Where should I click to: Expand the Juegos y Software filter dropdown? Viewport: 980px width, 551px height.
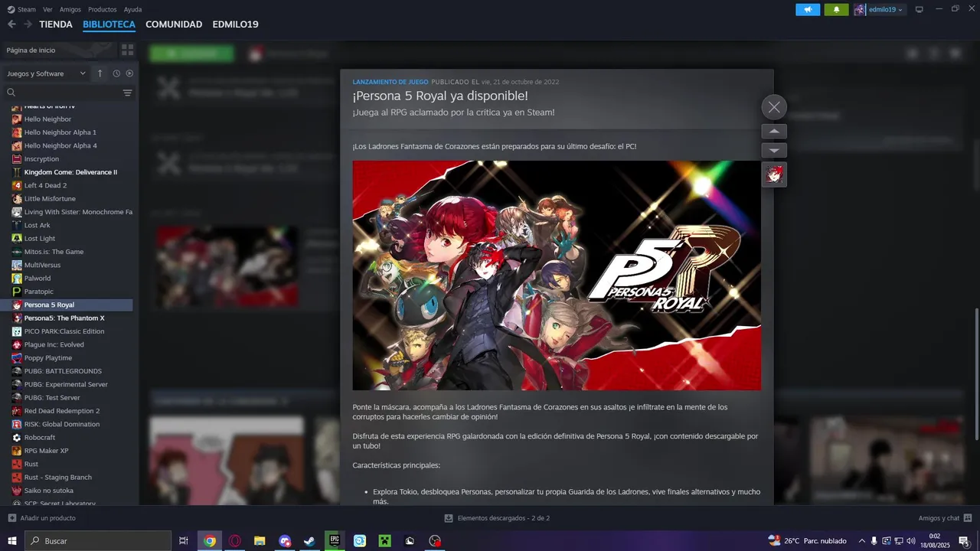pos(46,73)
